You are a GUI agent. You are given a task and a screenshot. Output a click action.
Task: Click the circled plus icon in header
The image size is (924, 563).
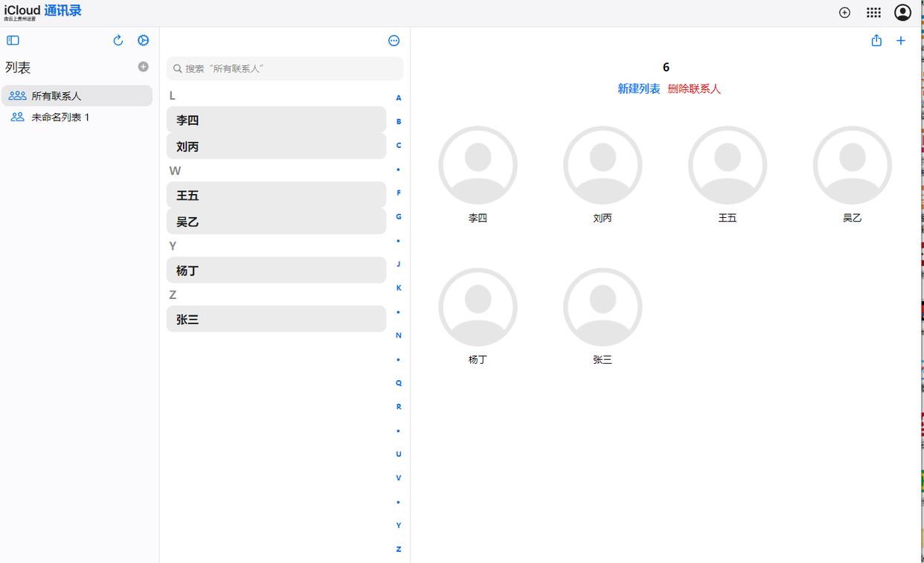844,13
